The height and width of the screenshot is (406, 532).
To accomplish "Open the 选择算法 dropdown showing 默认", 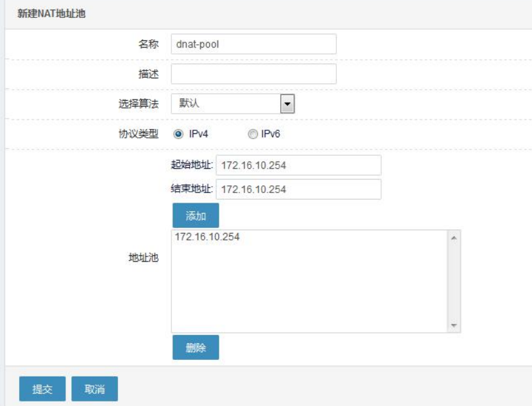I will click(233, 103).
